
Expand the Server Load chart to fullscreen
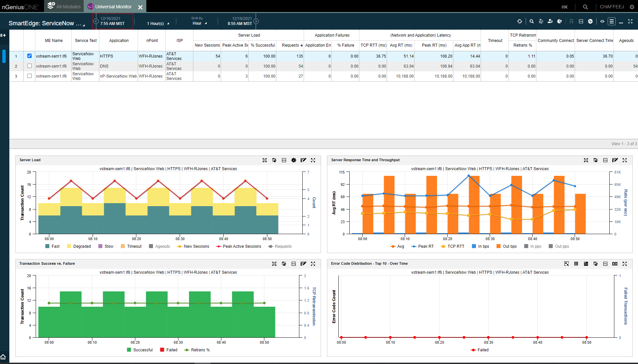313,160
